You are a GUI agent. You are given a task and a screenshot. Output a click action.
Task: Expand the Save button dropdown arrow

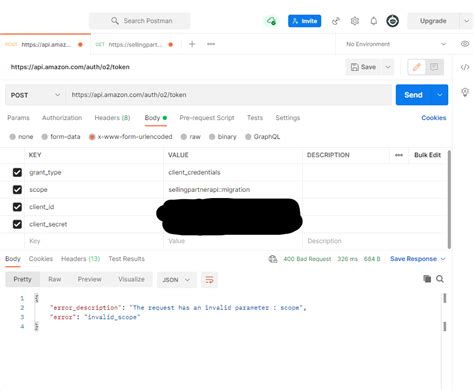[388, 67]
